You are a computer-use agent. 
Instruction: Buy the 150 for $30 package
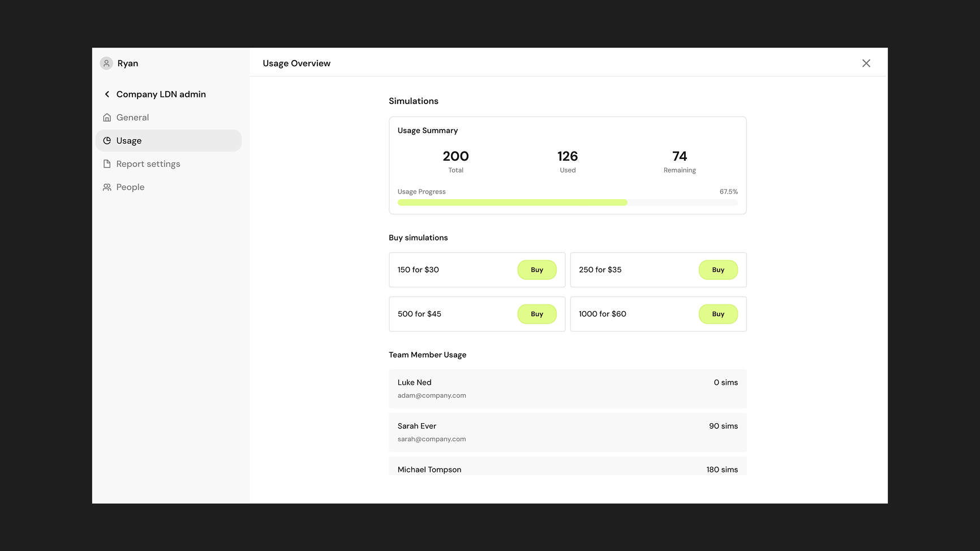tap(537, 270)
